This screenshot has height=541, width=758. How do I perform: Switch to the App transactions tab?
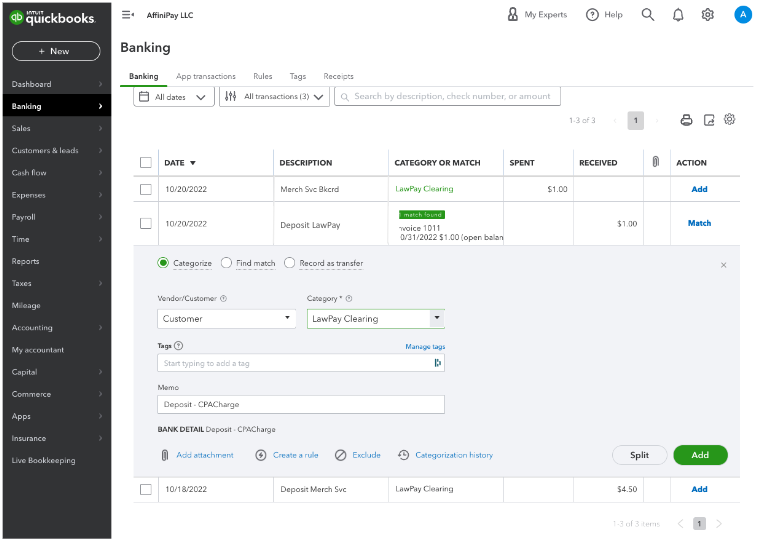click(x=205, y=76)
